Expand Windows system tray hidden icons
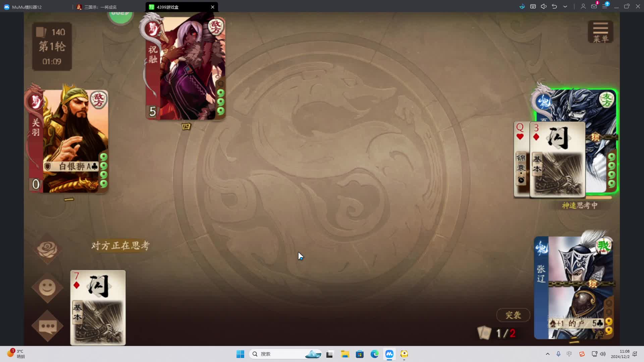 click(x=548, y=354)
